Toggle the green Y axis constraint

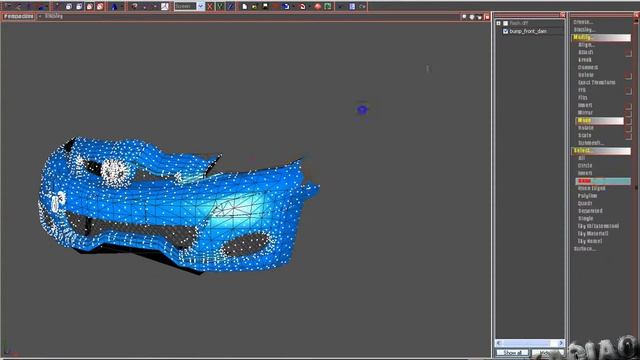[x=220, y=7]
